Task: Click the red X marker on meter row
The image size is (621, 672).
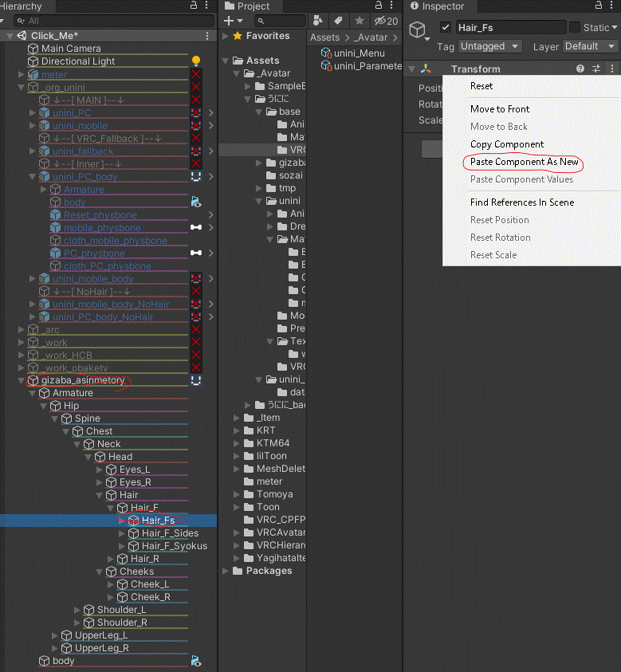Action: [x=196, y=74]
